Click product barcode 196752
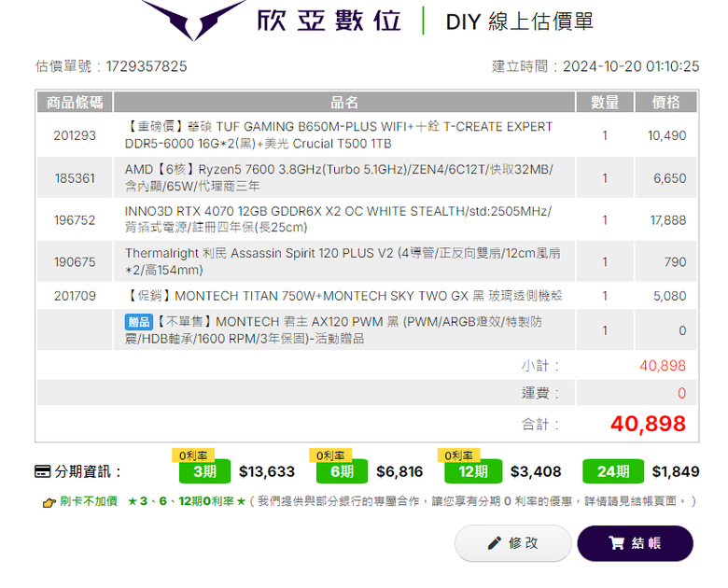This screenshot has width=728, height=588. 75,220
